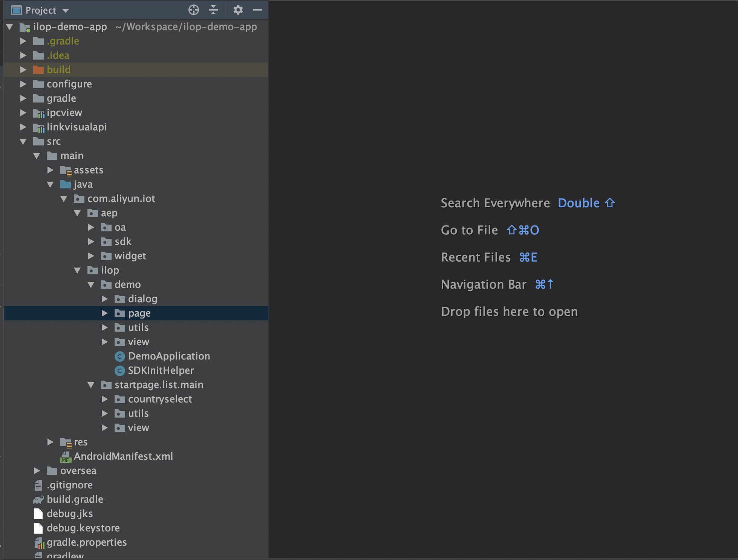Open Project panel settings gear
The width and height of the screenshot is (738, 560).
pyautogui.click(x=238, y=10)
